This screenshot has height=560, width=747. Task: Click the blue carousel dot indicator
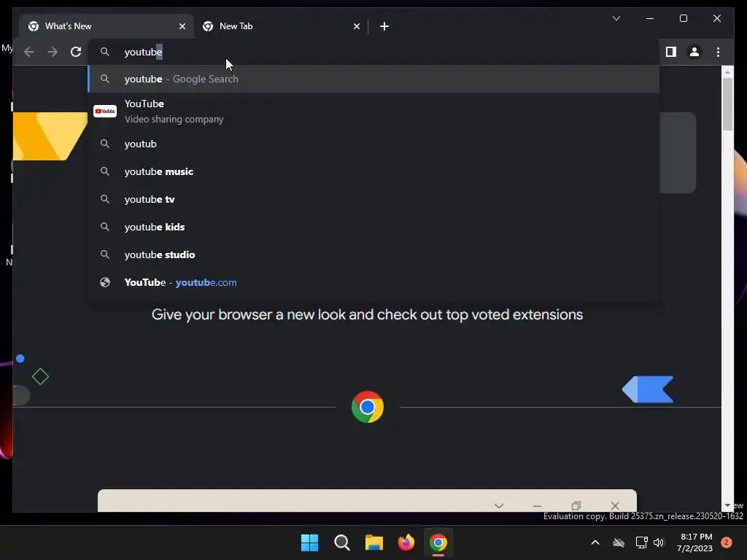point(20,359)
